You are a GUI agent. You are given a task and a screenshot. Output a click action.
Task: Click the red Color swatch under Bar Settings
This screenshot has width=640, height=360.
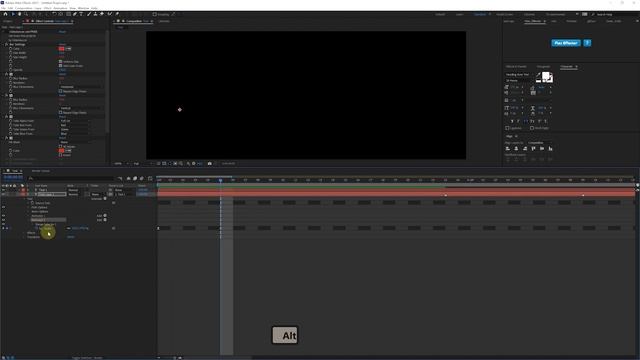point(62,49)
